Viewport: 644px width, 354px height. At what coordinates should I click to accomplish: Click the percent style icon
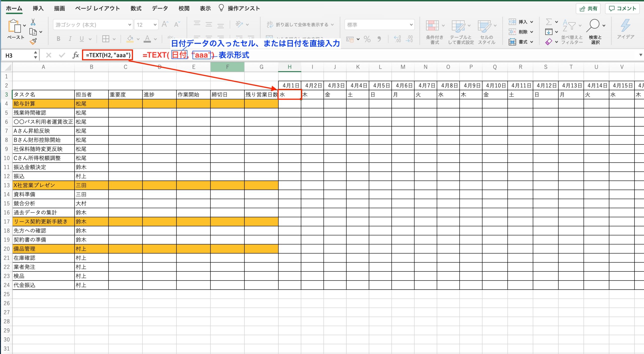coord(367,39)
